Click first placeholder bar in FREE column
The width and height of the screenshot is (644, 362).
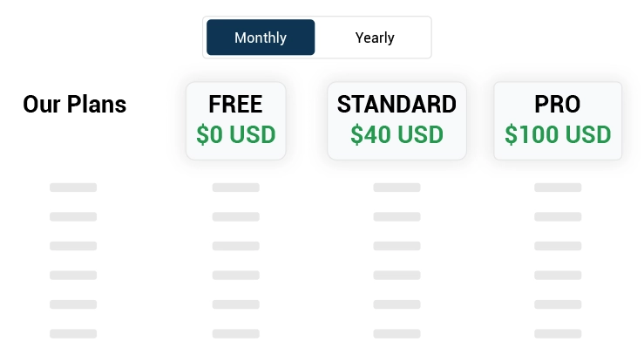pyautogui.click(x=235, y=188)
